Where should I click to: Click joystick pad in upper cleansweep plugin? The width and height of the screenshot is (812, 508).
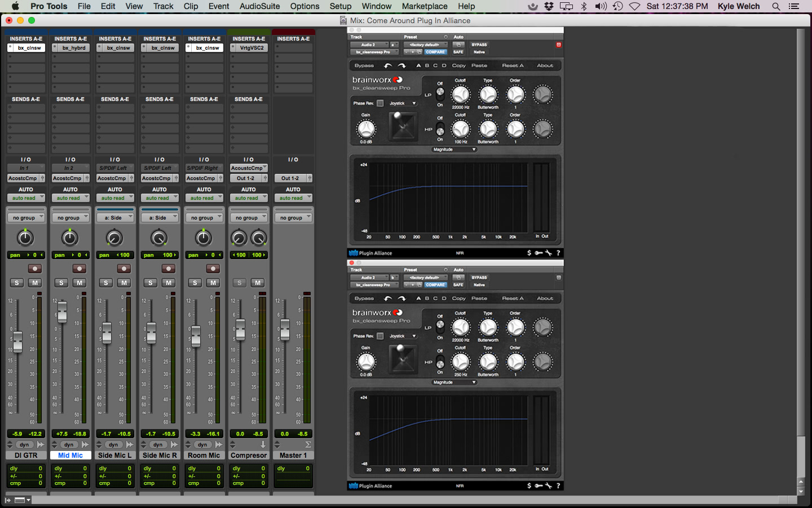pos(403,126)
